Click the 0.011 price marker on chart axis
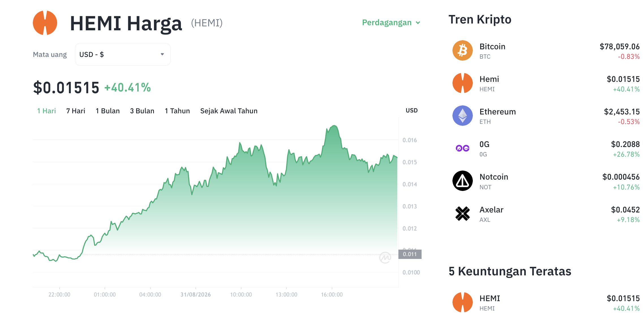 pyautogui.click(x=410, y=254)
